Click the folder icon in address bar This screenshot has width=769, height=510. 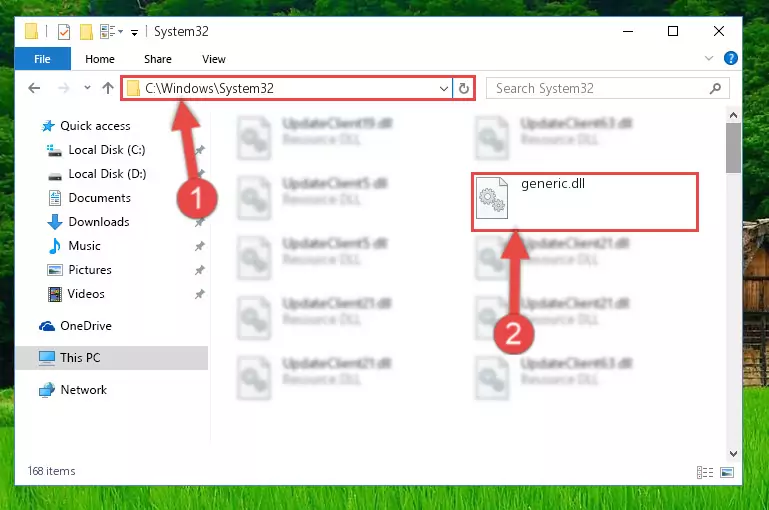(133, 88)
